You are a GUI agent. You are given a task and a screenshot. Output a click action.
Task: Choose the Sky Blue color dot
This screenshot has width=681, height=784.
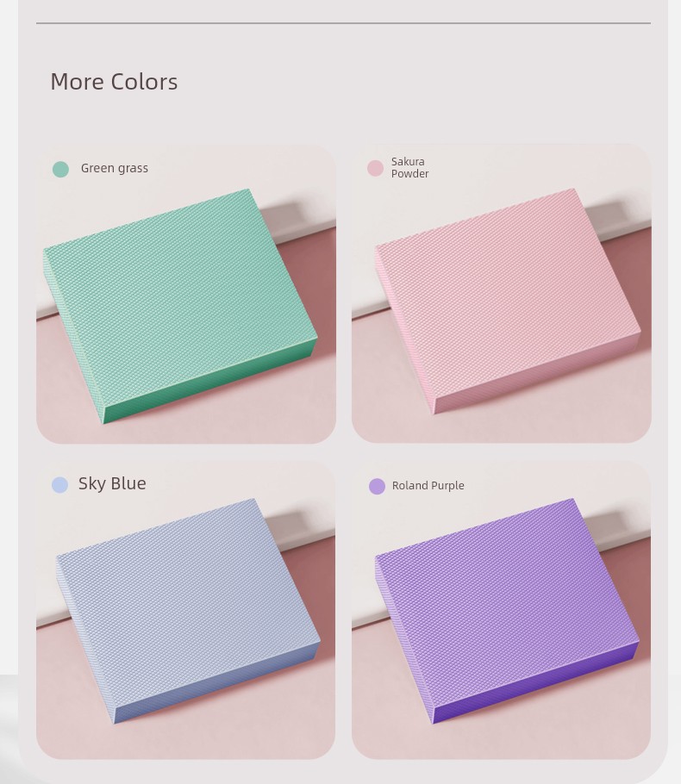click(x=60, y=485)
